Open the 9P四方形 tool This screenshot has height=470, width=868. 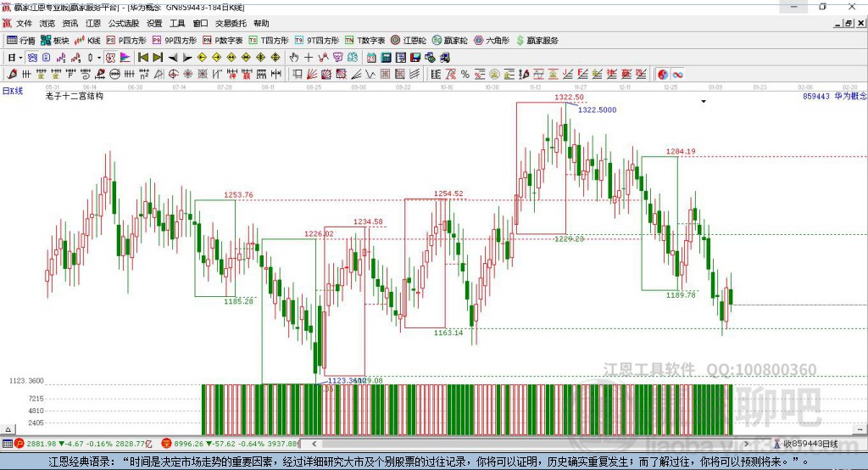[x=175, y=41]
